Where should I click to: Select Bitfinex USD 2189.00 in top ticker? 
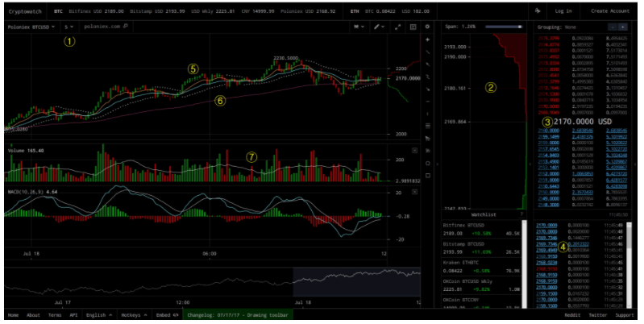98,11
